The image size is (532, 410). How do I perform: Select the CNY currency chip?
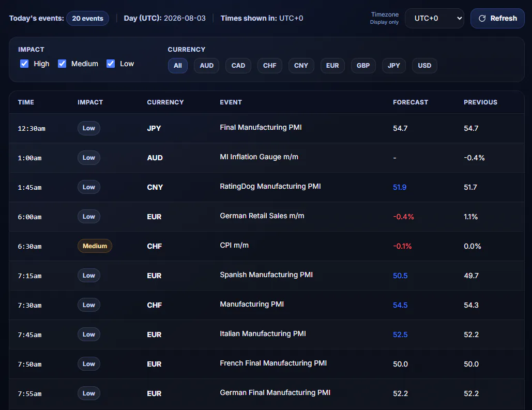pyautogui.click(x=301, y=66)
